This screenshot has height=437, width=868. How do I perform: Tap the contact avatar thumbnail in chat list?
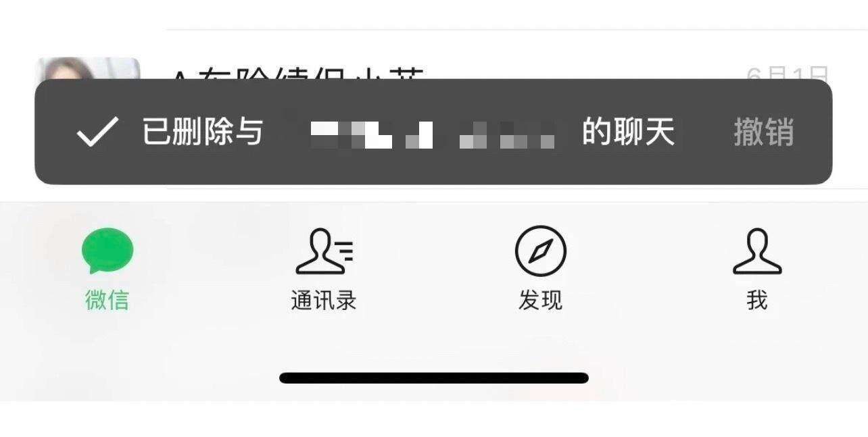87,68
